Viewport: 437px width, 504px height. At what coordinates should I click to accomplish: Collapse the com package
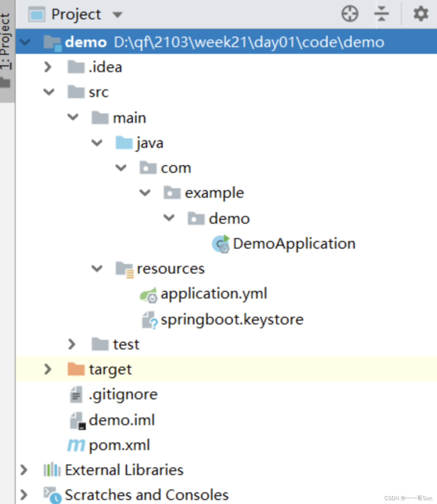coord(121,167)
